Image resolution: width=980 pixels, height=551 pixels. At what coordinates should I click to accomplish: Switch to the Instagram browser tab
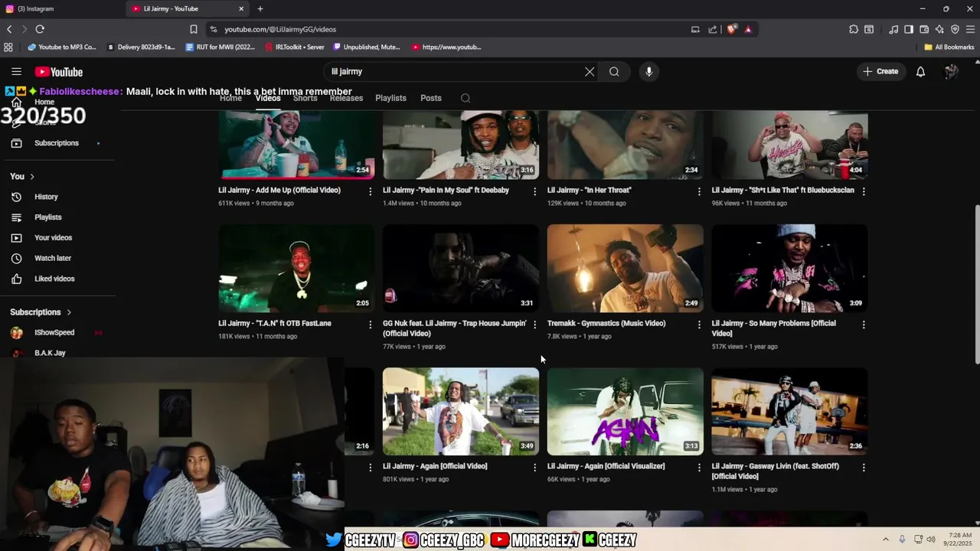pos(61,8)
